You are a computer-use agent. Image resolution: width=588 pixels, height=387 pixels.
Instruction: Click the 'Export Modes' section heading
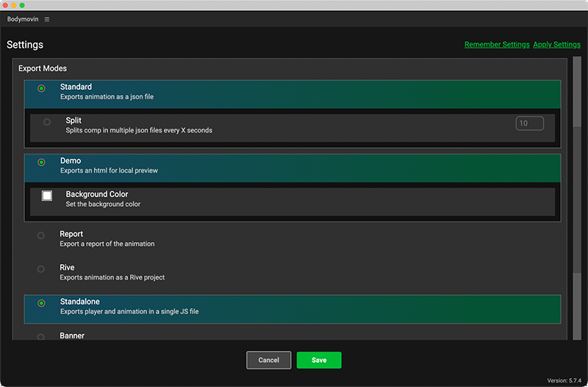tap(43, 68)
